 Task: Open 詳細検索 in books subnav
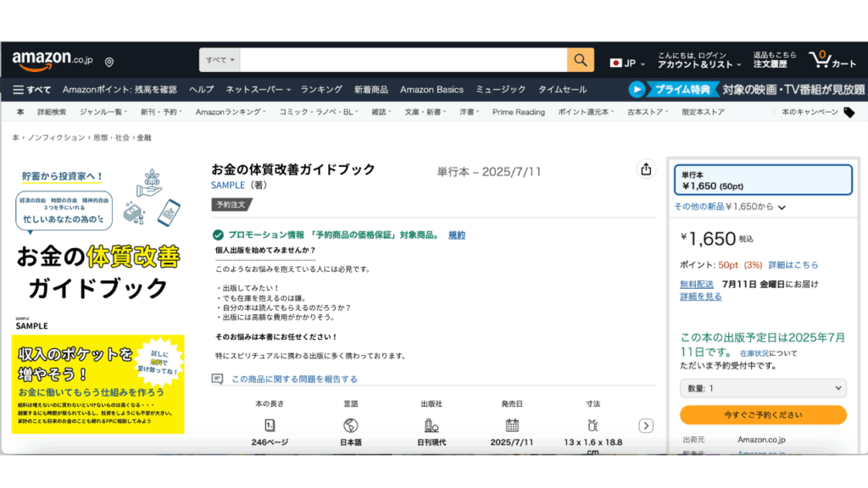52,112
